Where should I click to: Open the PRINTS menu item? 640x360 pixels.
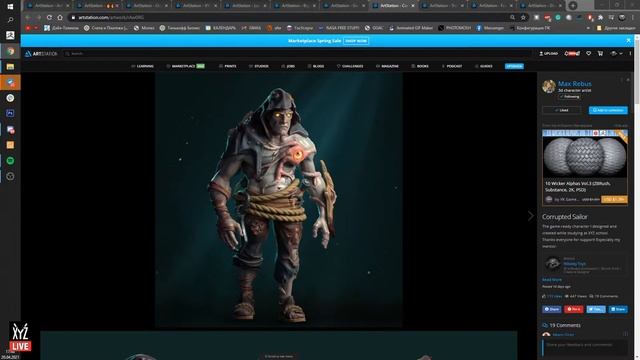(x=228, y=66)
